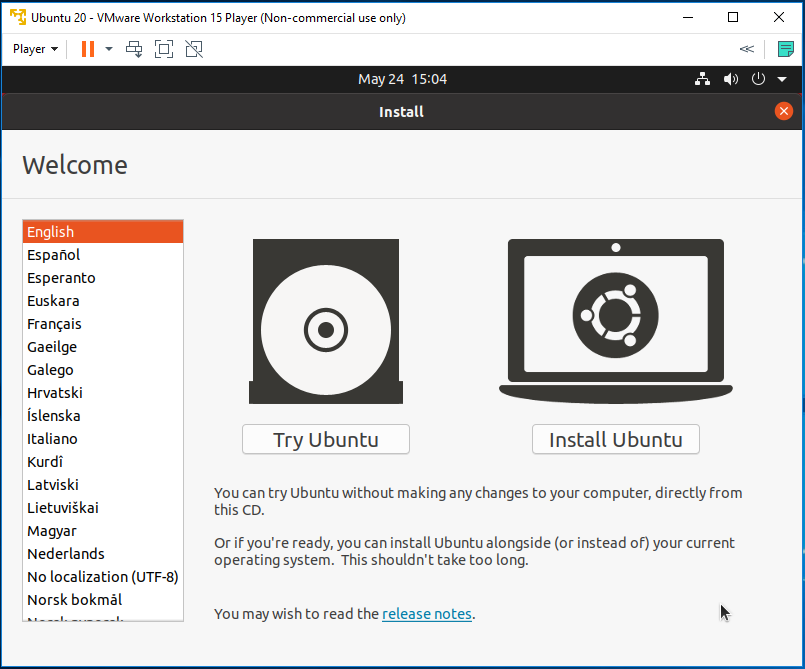Select Kurdî language

(103, 462)
